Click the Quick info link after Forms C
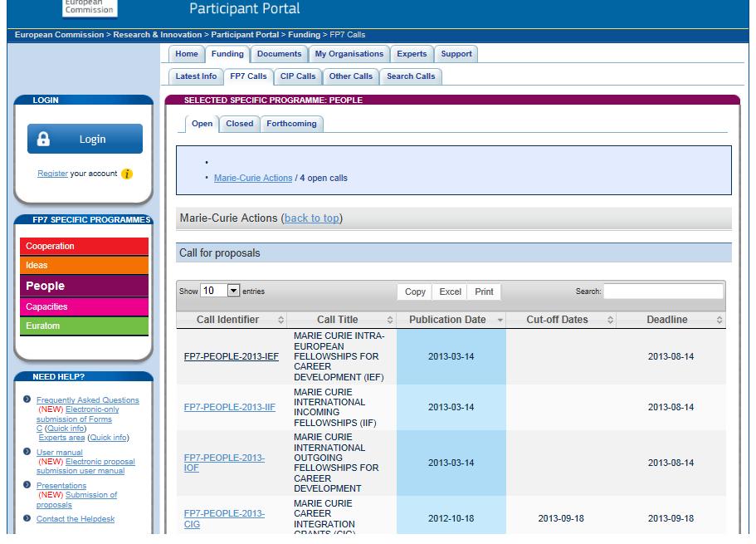The width and height of the screenshot is (756, 544). tap(66, 429)
